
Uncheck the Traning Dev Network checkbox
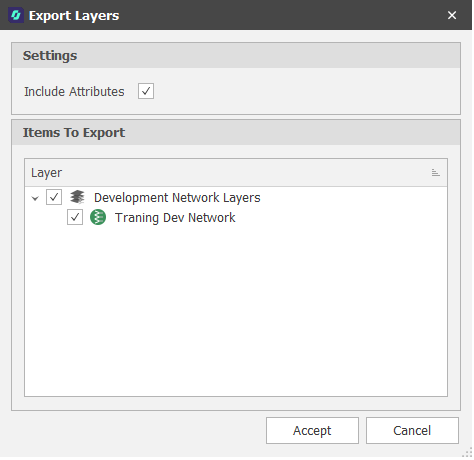click(75, 217)
